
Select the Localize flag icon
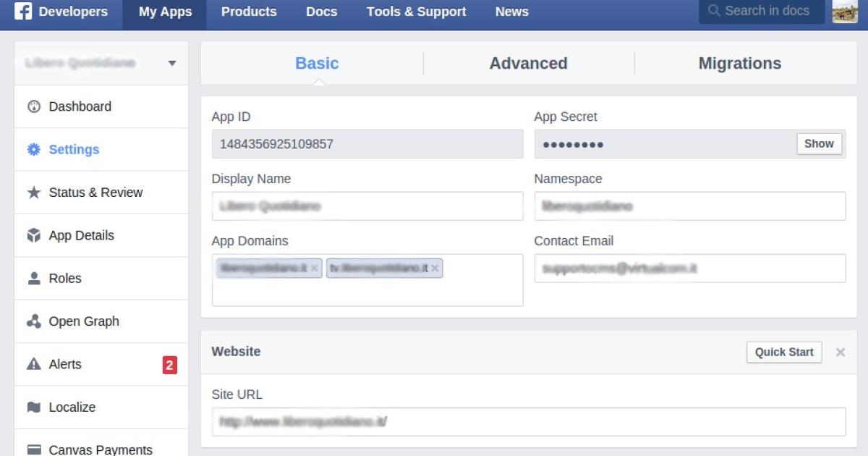pyautogui.click(x=33, y=408)
